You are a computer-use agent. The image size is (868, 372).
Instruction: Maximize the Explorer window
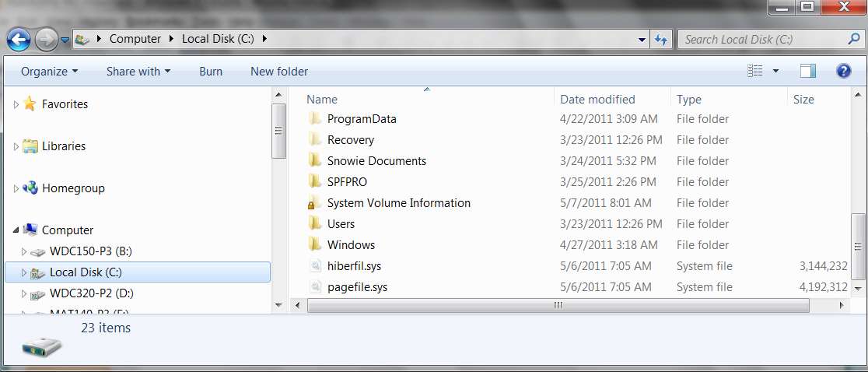tap(808, 7)
